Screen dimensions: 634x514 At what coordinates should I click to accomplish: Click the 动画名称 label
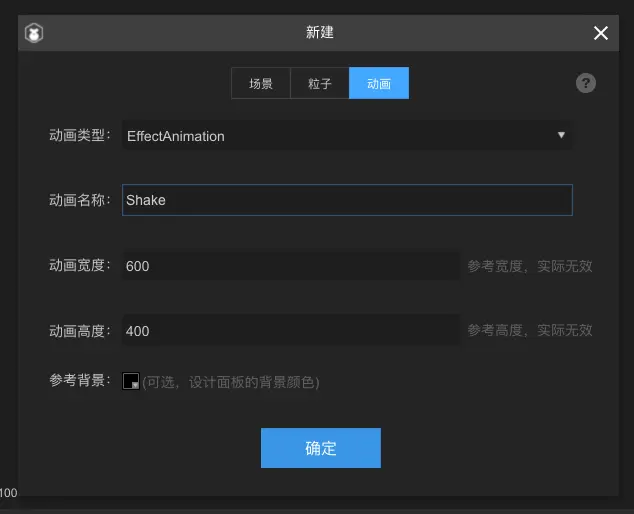80,200
